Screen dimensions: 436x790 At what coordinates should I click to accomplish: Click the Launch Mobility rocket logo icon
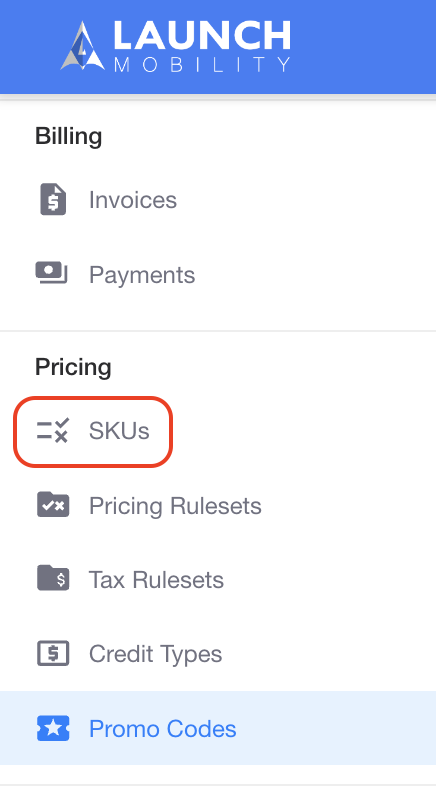[82, 46]
